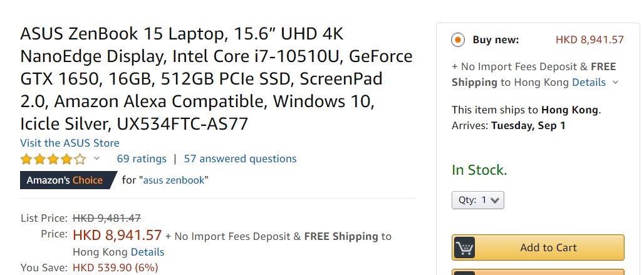Click the struck-through list price HKD 9,481.47
Image resolution: width=644 pixels, height=275 pixels.
click(x=106, y=218)
